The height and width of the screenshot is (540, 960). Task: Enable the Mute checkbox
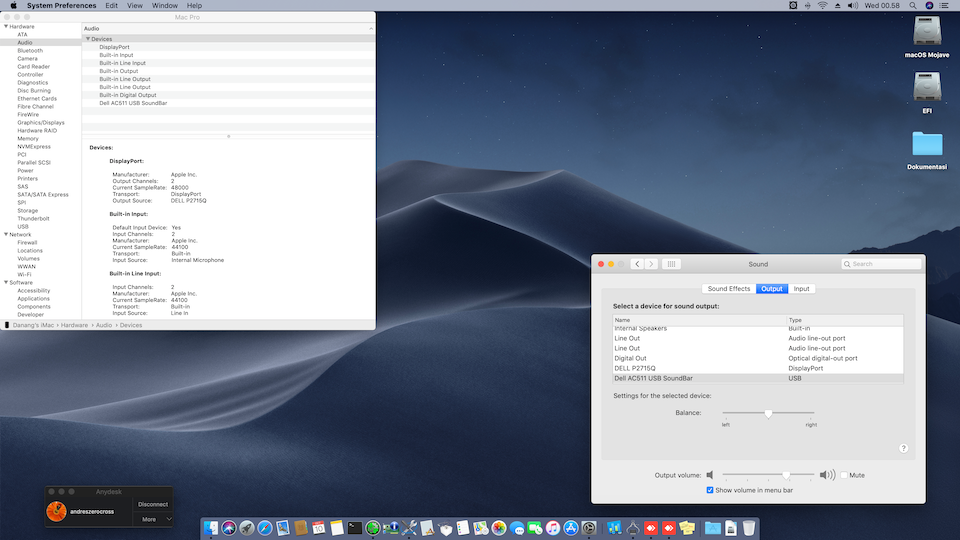click(x=844, y=475)
